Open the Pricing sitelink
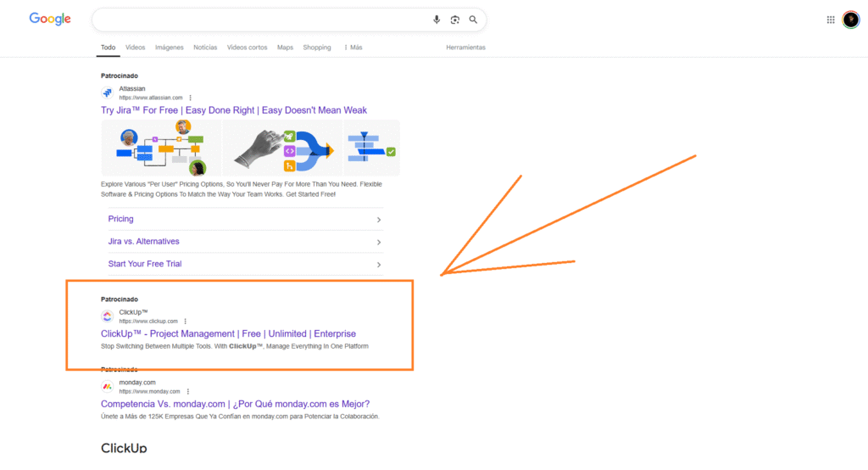 pyautogui.click(x=120, y=219)
